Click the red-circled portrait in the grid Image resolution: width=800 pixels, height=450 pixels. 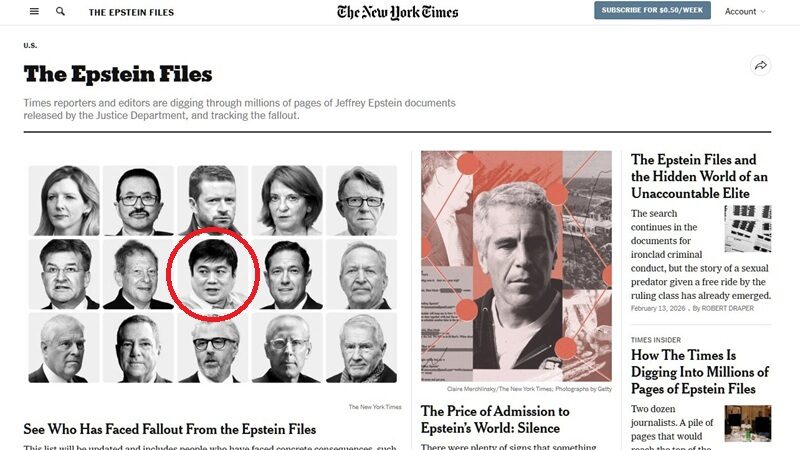coord(213,274)
